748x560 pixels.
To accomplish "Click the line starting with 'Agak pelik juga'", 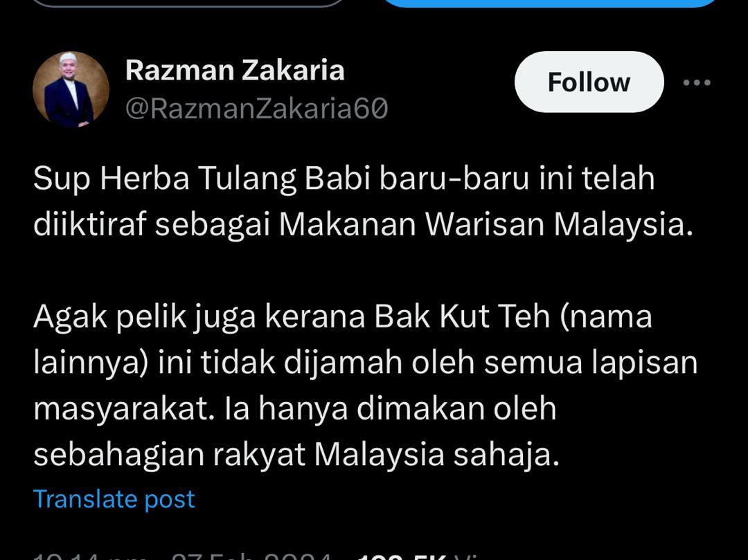I will click(343, 317).
